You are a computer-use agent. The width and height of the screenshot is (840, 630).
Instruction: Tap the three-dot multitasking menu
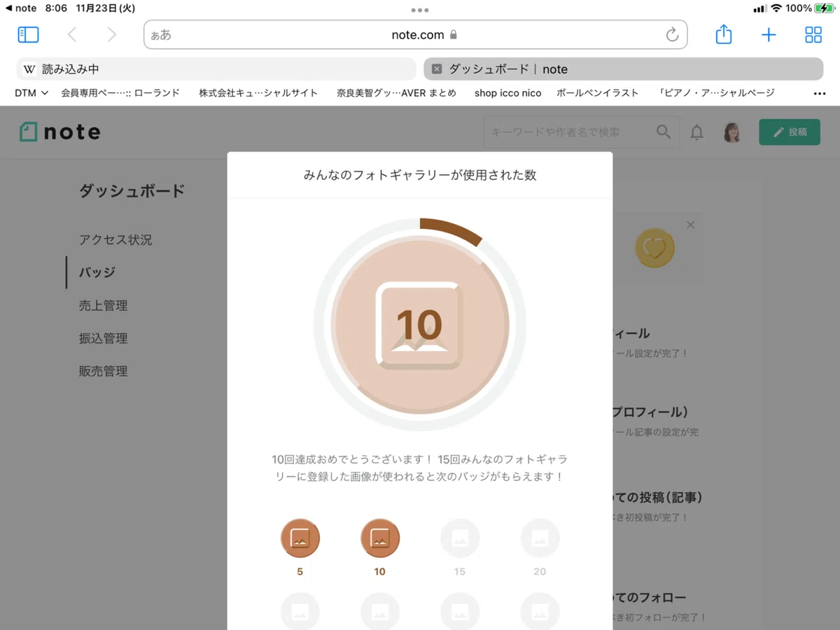point(420,10)
